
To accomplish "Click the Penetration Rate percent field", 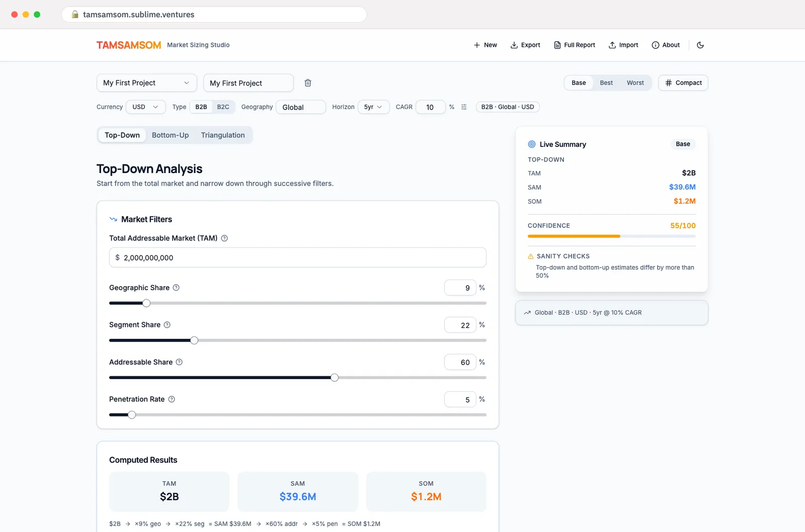I will (x=460, y=399).
